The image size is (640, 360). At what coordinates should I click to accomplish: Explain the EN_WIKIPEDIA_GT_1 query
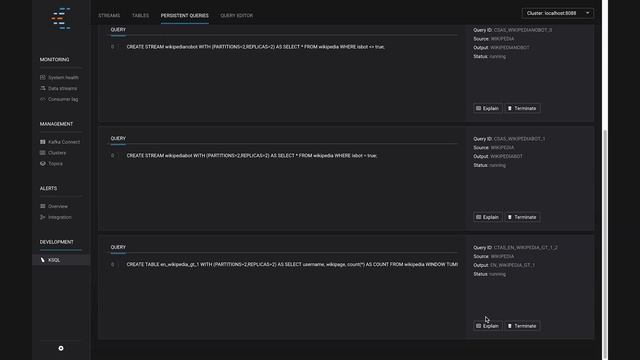(x=487, y=326)
